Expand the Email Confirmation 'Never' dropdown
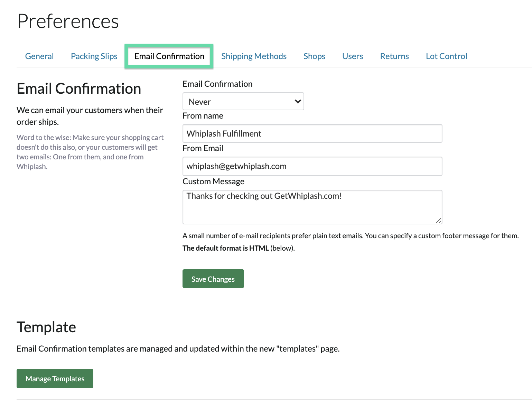Image resolution: width=532 pixels, height=419 pixels. coord(243,101)
